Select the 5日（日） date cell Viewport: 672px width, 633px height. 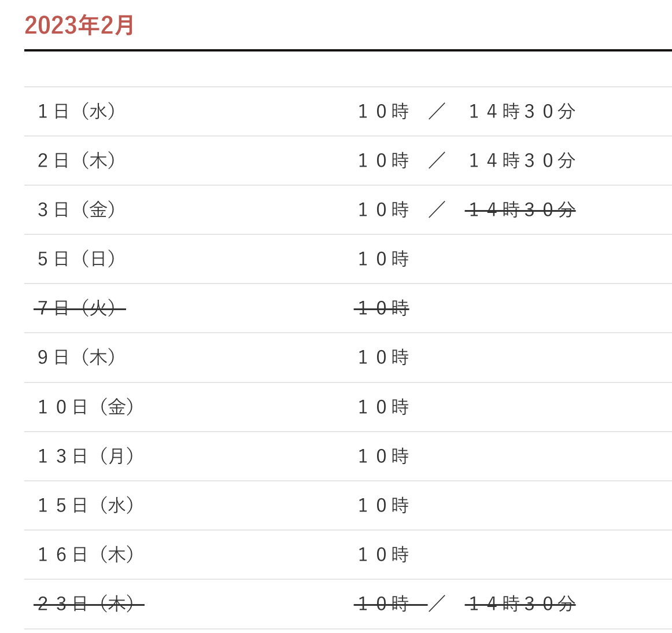click(77, 259)
